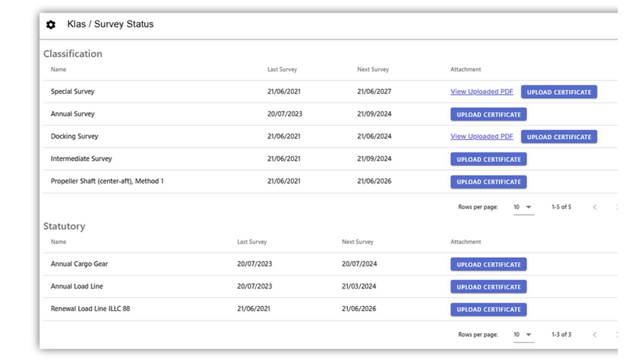644x362 pixels.
Task: Click Classification Next Survey column header
Action: 373,69
